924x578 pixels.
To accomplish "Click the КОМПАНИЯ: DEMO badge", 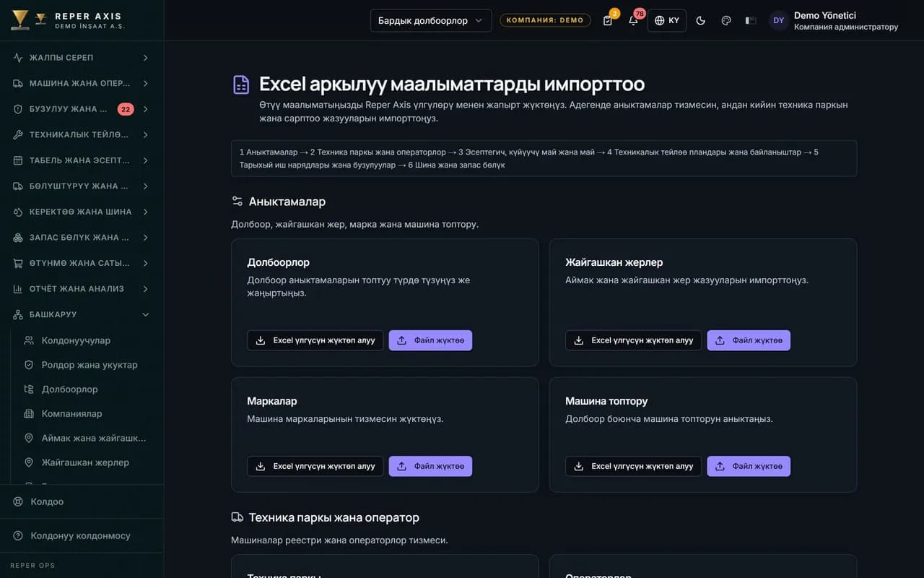I will [x=545, y=20].
